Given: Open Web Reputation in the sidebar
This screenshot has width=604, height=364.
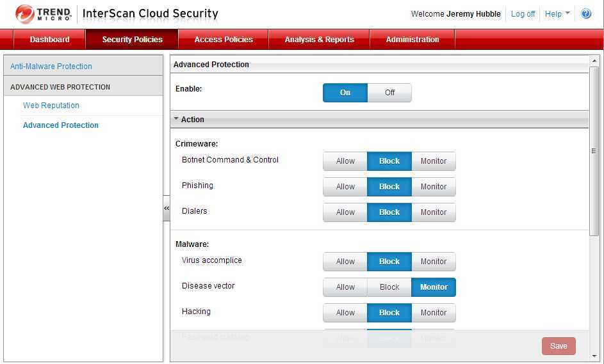Looking at the screenshot, I should click(x=51, y=106).
